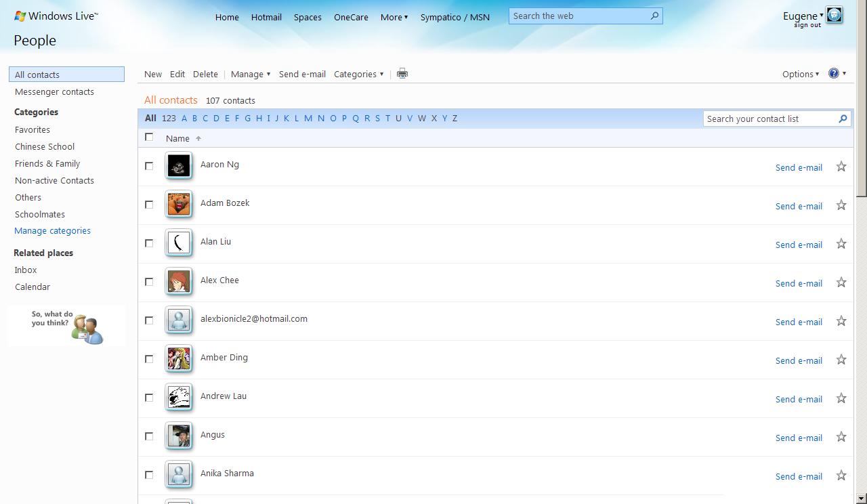The image size is (867, 504).
Task: Star alexbionicle2@hotmail.com as favorite
Action: click(841, 320)
